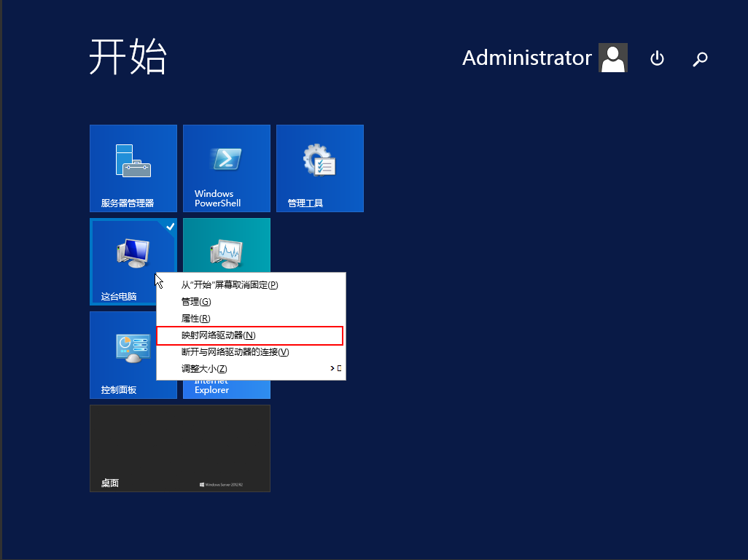This screenshot has width=748, height=560.
Task: Uncheck the selection checkmark on 这台电脑 tile
Action: point(170,227)
